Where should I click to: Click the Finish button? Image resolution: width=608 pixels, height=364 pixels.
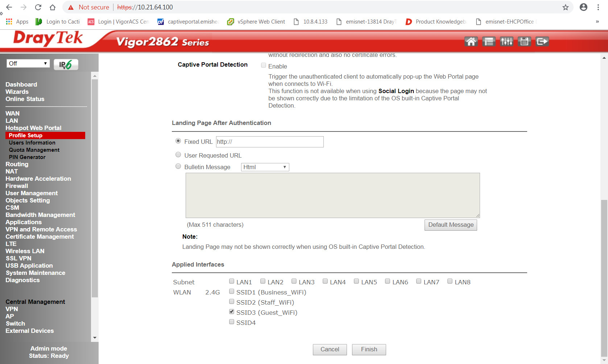[x=369, y=350]
